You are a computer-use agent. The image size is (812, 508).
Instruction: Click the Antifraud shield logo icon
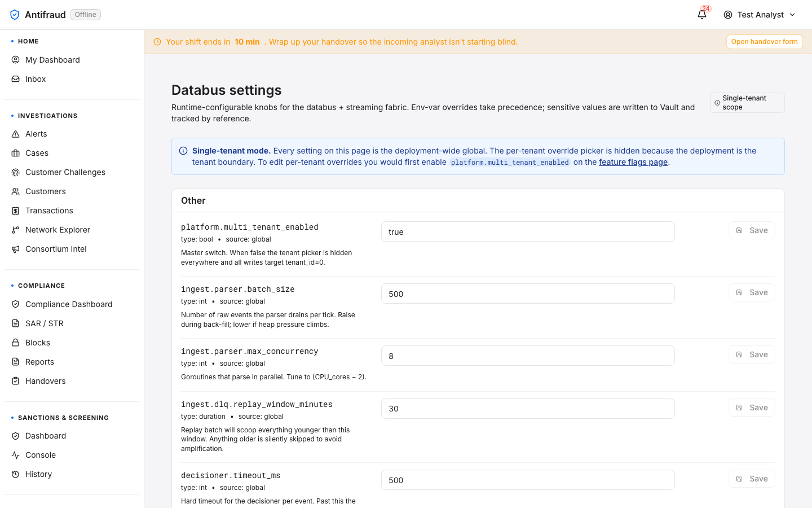(15, 15)
